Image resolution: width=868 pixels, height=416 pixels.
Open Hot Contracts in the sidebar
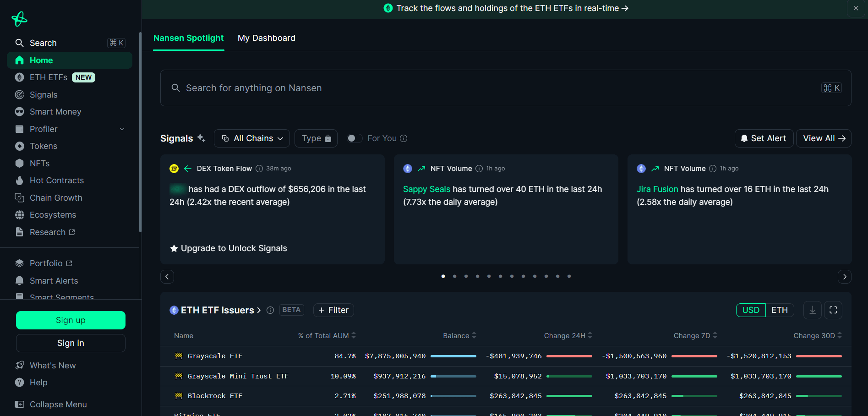coord(70,181)
